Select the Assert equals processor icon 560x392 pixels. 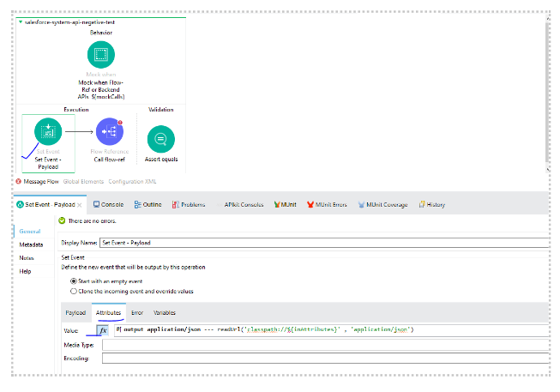pyautogui.click(x=161, y=139)
